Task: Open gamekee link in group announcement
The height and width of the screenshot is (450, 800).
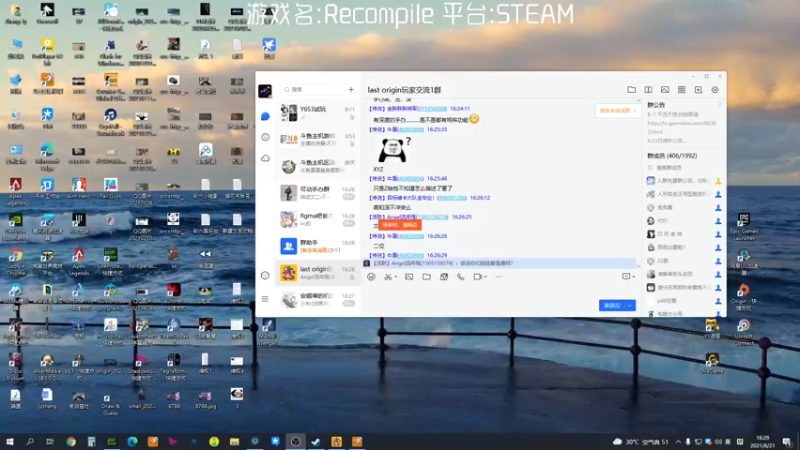Action: point(682,127)
